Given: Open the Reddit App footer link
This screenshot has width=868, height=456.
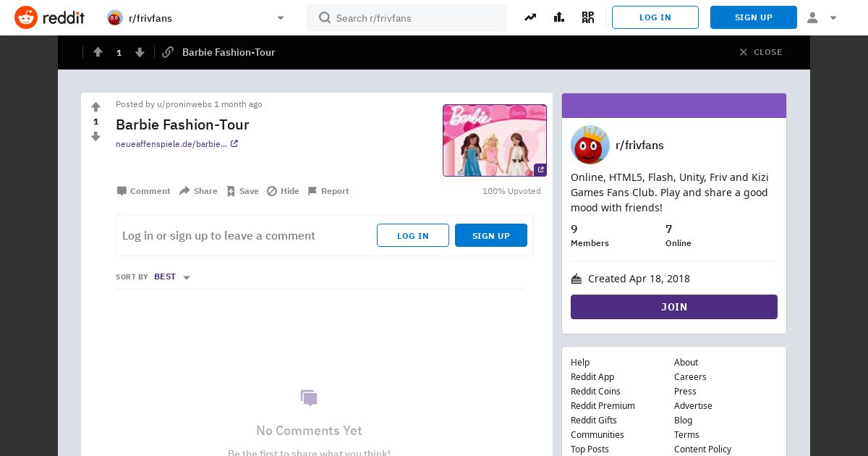Looking at the screenshot, I should coord(592,376).
